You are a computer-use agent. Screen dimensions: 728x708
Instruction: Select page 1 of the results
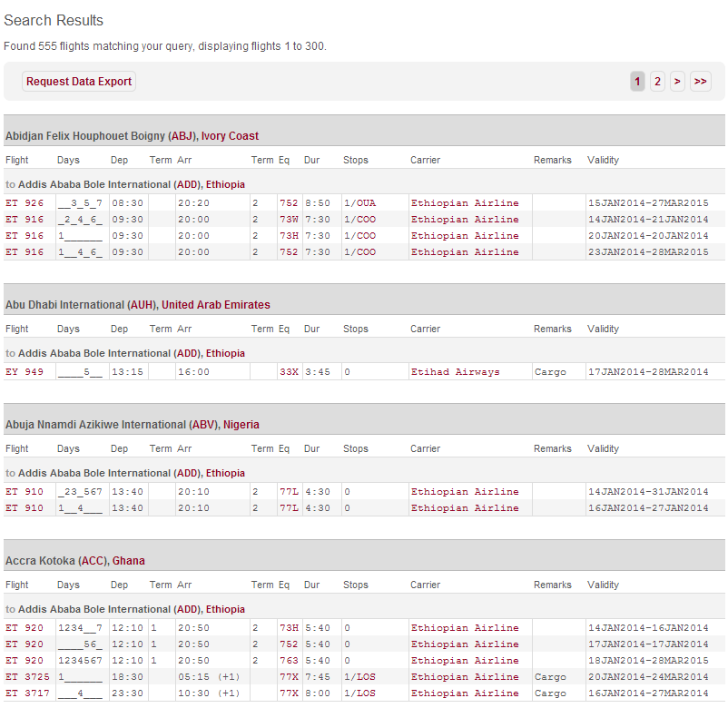(636, 81)
